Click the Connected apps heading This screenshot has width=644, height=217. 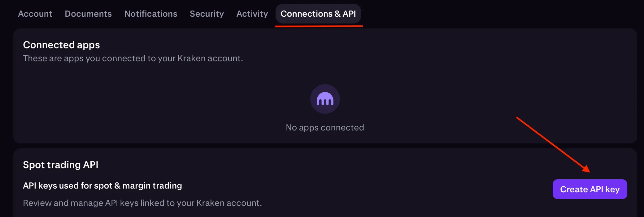pos(61,45)
